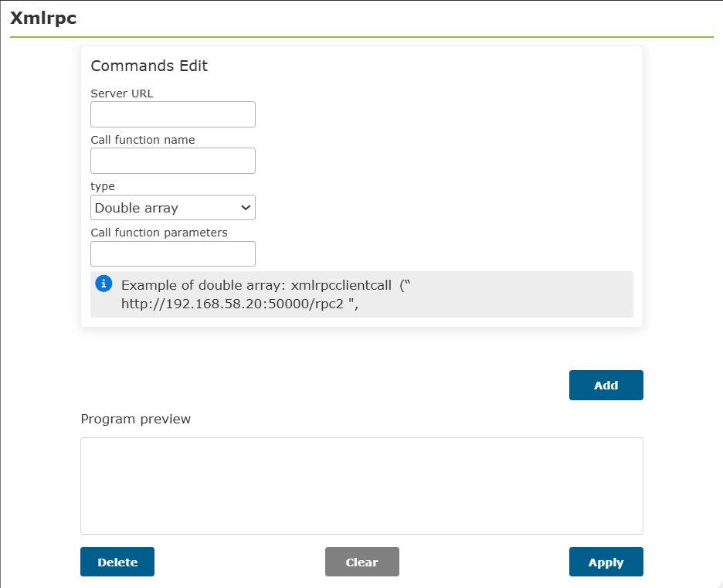Click the Call function parameters label
Screen dimensions: 723x588
point(159,233)
